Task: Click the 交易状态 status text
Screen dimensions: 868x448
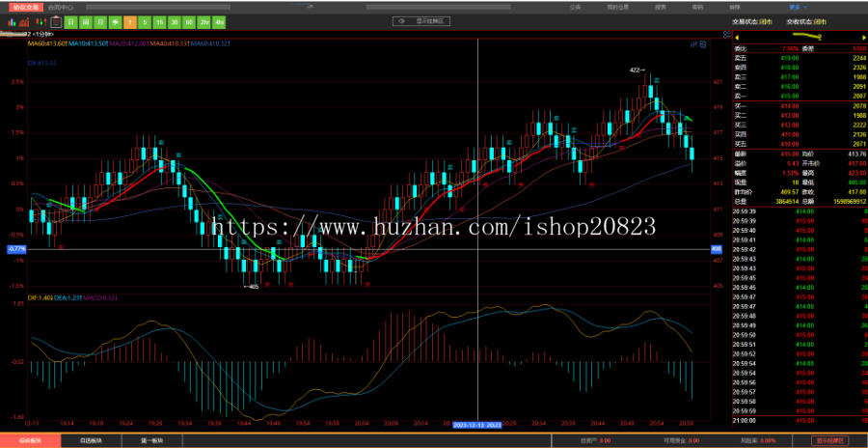Action: pos(751,21)
